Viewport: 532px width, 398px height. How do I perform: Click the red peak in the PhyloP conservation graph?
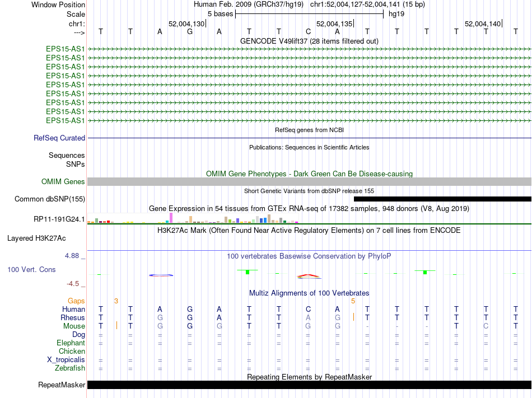(x=309, y=276)
